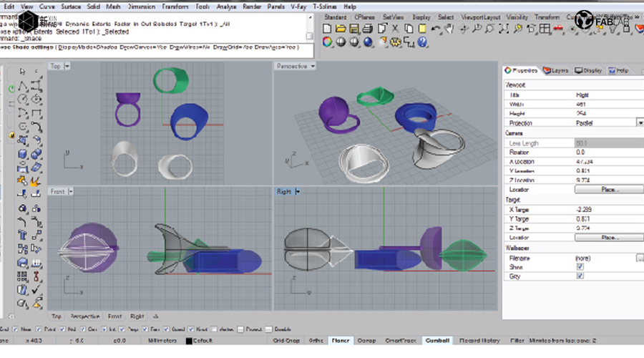Image resolution: width=644 pixels, height=358 pixels.
Task: Select the Box solid tool in sidebar
Action: [22, 153]
